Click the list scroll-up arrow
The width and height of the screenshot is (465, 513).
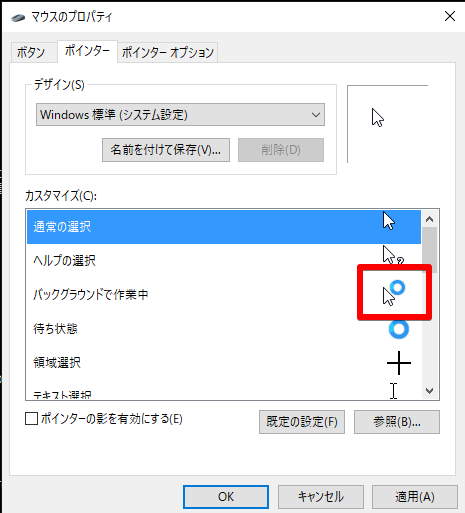click(429, 219)
